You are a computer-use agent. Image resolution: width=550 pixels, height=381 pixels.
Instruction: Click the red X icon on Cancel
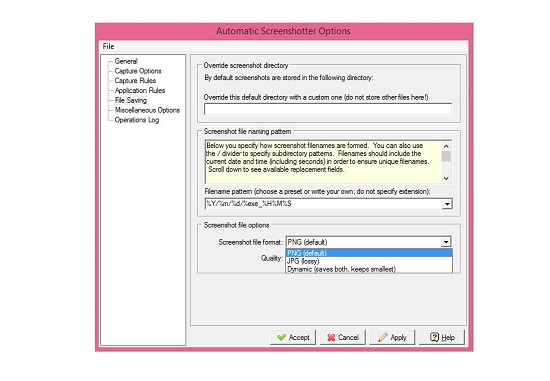coord(331,337)
